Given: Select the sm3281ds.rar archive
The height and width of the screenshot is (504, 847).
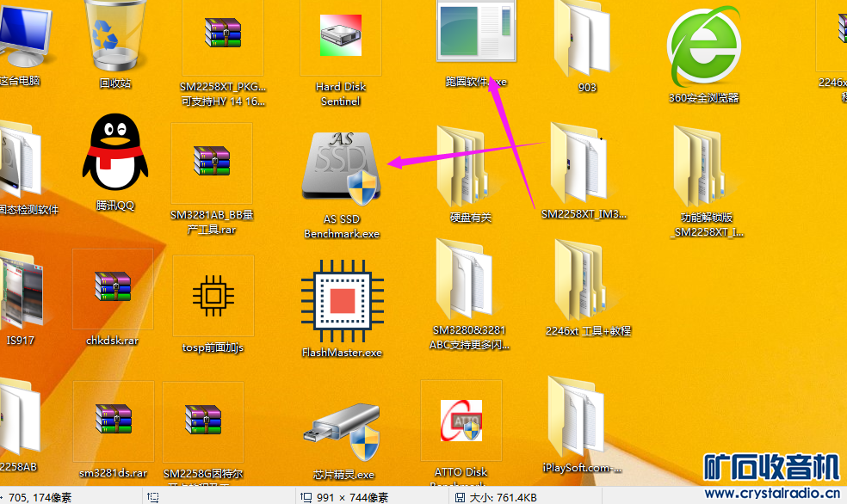Looking at the screenshot, I should tap(114, 419).
